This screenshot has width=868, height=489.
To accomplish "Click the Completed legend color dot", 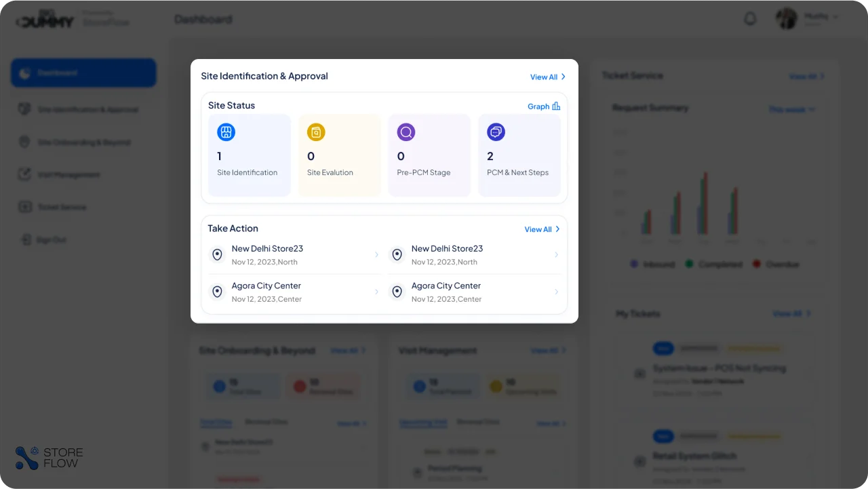I will coord(689,264).
